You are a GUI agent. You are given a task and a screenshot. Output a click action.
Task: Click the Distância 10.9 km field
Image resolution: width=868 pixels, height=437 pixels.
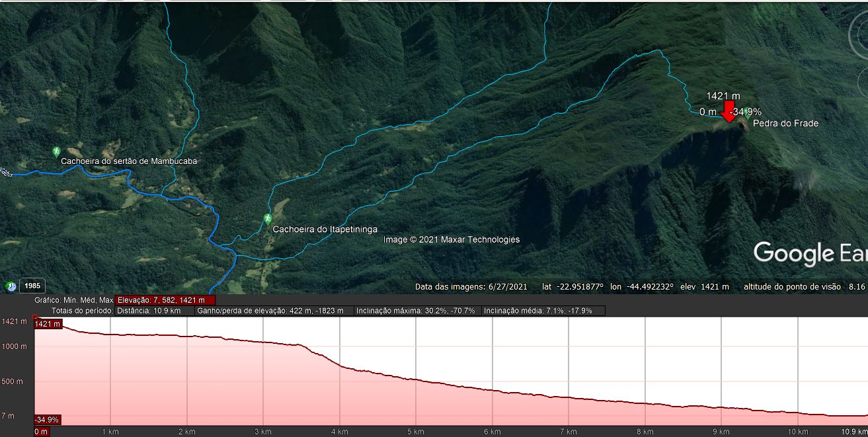coord(155,311)
